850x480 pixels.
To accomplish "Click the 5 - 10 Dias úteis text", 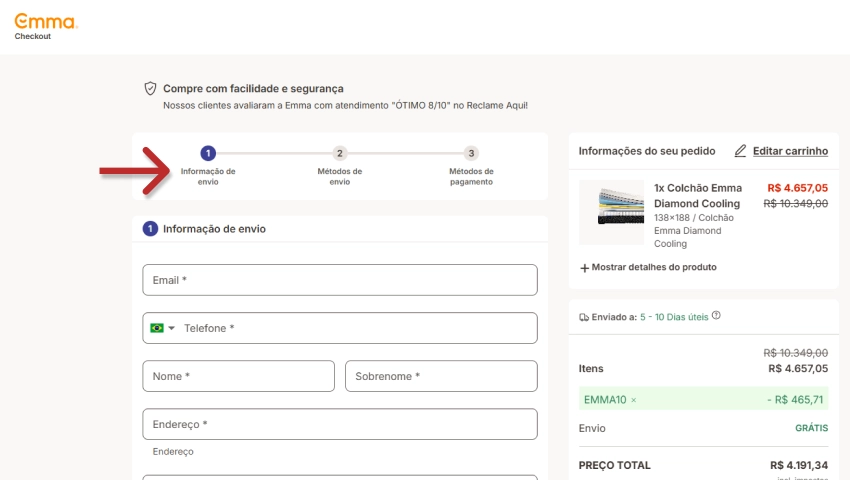I will pos(674,317).
